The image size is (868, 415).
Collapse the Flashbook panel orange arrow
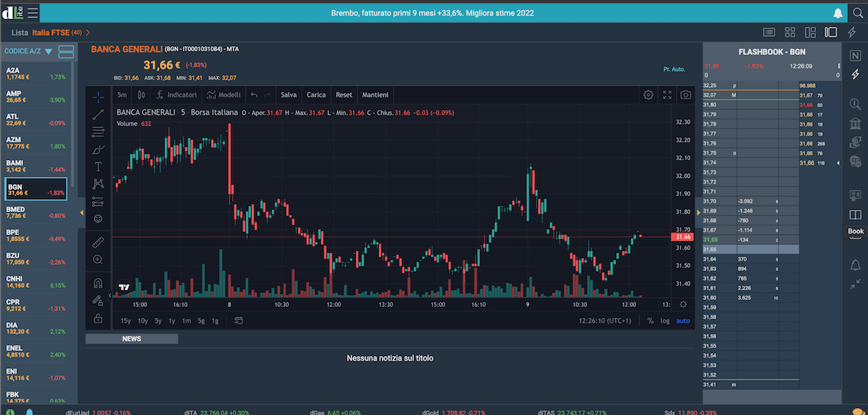[698, 212]
